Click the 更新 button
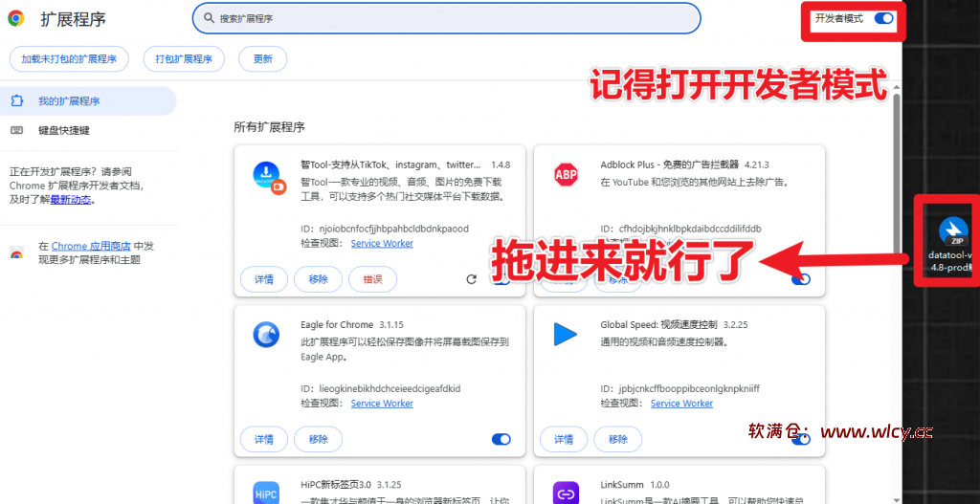The height and width of the screenshot is (504, 980). coord(263,59)
